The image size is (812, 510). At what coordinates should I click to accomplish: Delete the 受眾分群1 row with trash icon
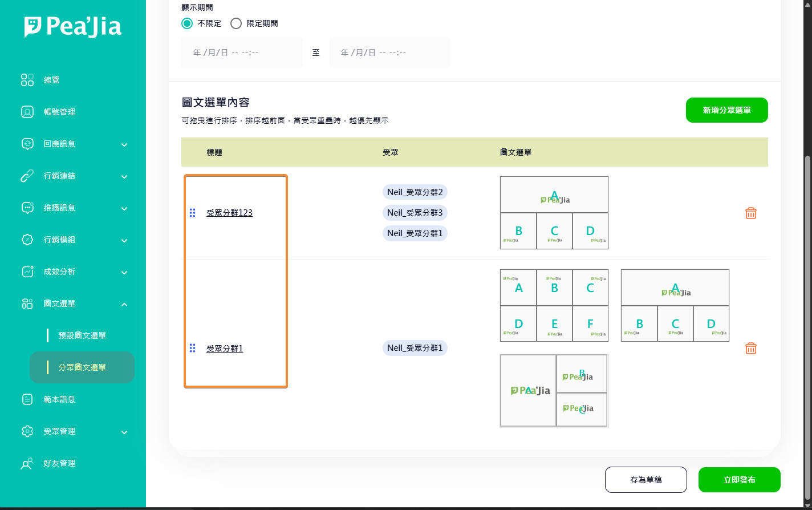pos(750,348)
